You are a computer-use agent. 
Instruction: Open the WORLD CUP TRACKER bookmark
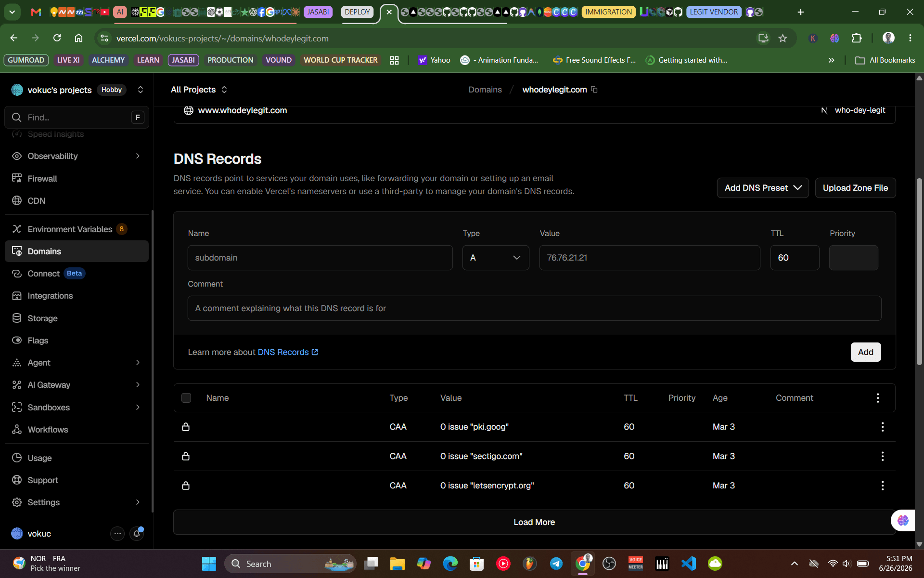[340, 60]
